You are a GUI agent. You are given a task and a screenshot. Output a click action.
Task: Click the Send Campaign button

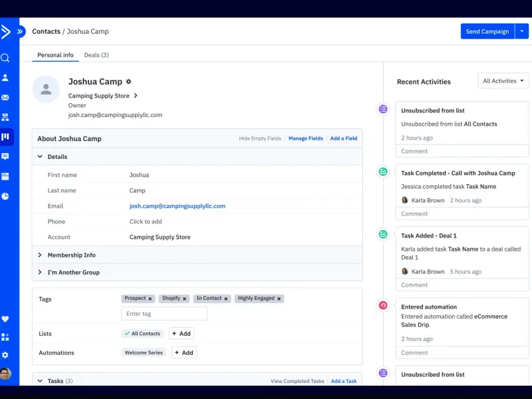487,31
